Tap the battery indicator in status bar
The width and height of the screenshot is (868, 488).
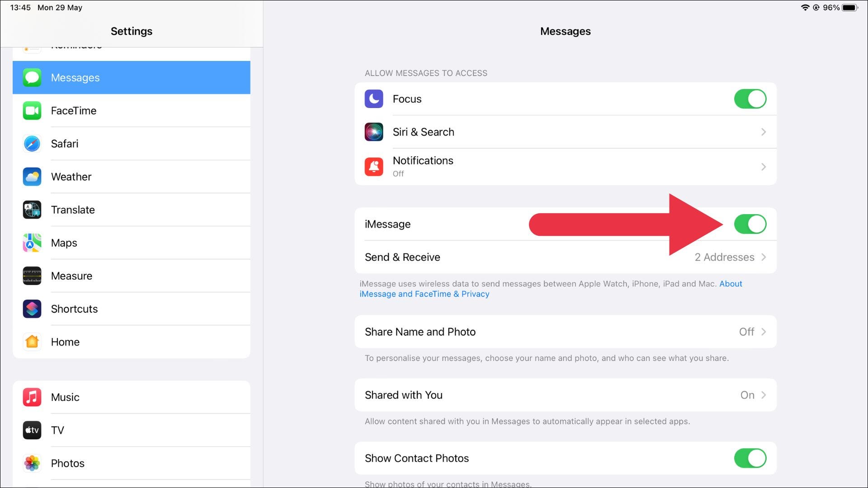[x=849, y=8]
